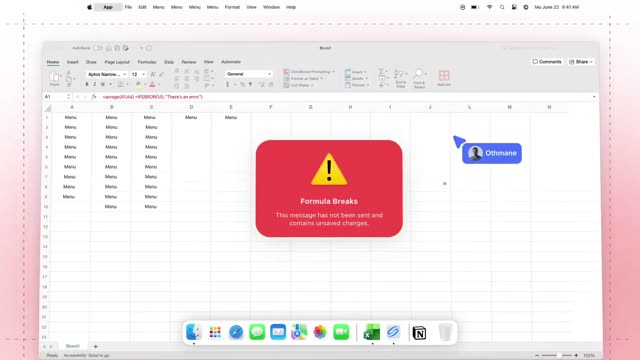Switch to the Automate ribbon tab
This screenshot has height=360, width=640.
(x=231, y=62)
